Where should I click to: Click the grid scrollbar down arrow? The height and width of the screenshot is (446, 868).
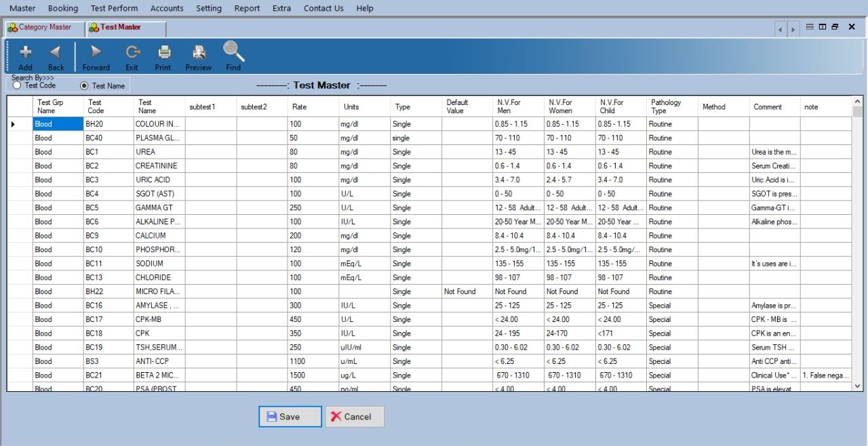tap(857, 386)
